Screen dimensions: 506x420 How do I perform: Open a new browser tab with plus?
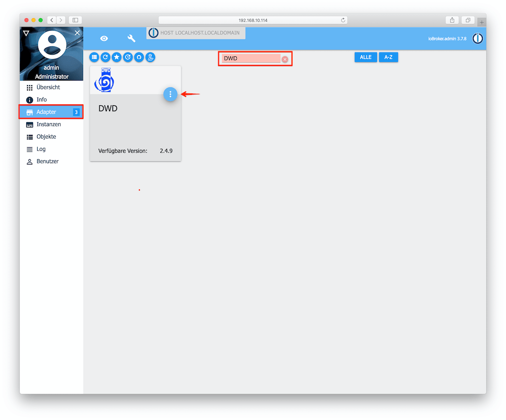481,22
